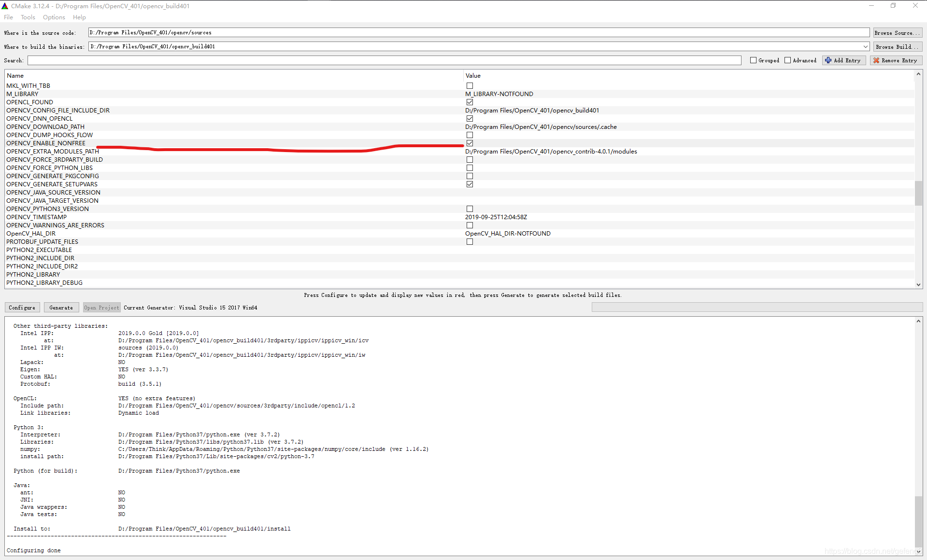Click the red X icon on Remove Entry
Screen dimensions: 927x560
[x=876, y=60]
